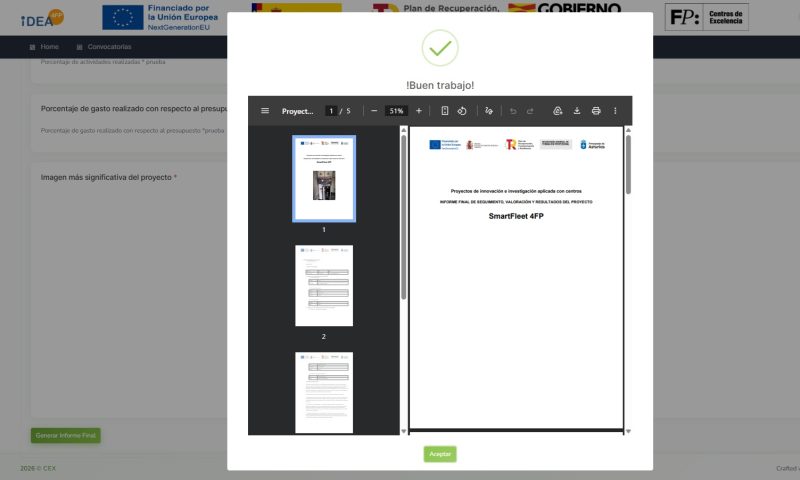800x480 pixels.
Task: Click the 51% zoom level field
Action: tap(396, 111)
